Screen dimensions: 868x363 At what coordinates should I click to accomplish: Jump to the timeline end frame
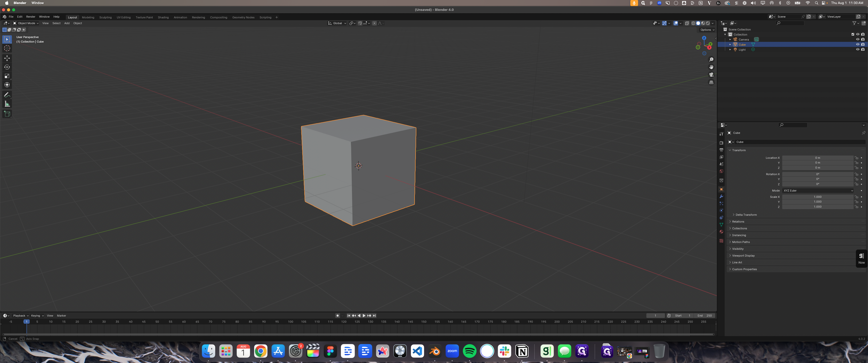point(374,316)
